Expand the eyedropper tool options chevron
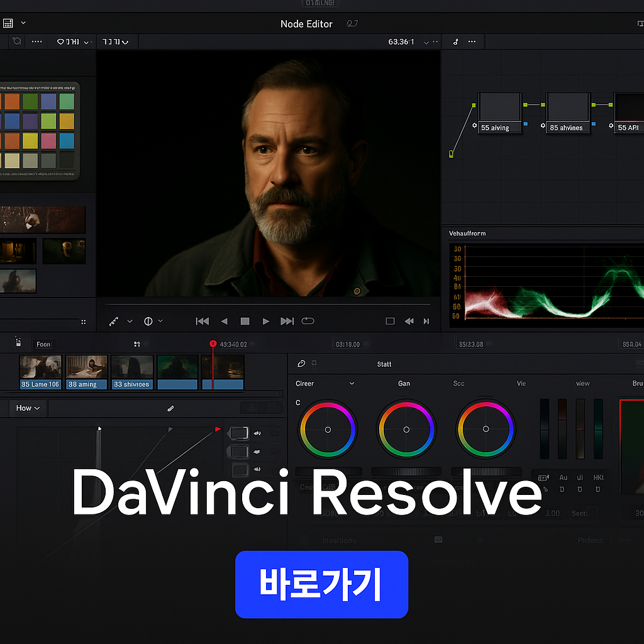Screen dimensions: 644x644 130,321
